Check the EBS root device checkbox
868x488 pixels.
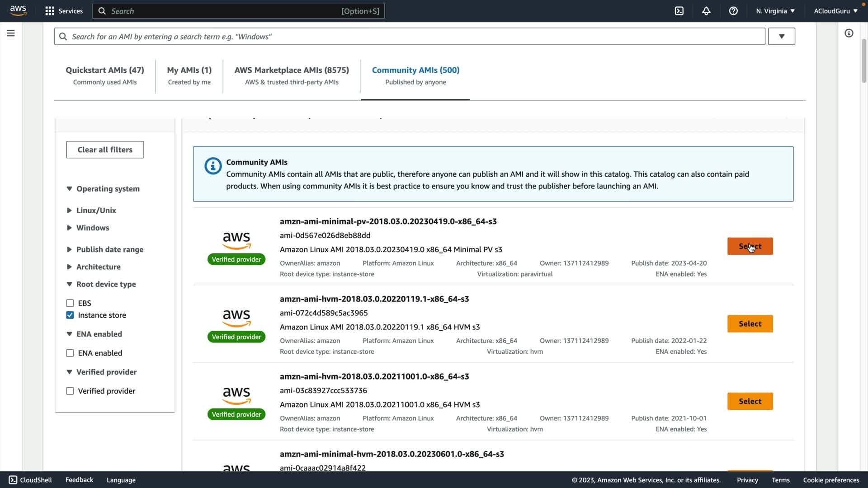[70, 303]
